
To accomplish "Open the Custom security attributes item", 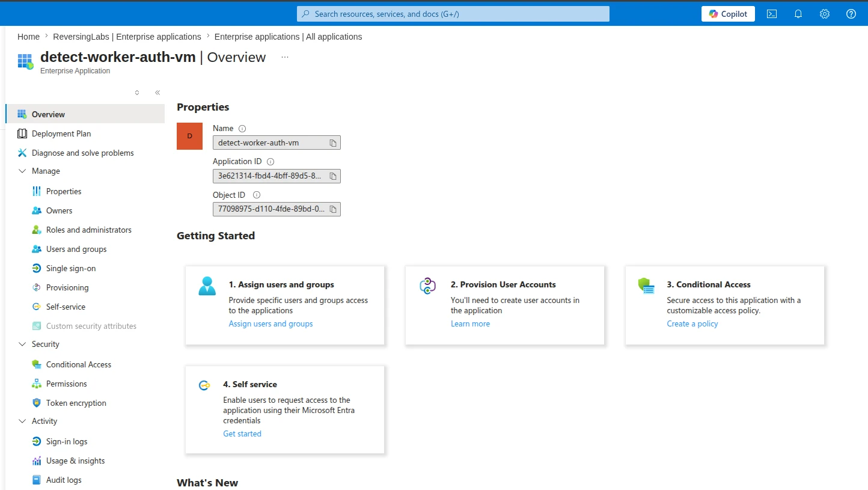I will pos(91,326).
